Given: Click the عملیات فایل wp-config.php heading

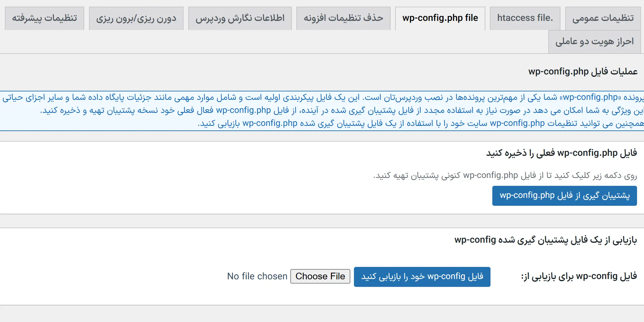Looking at the screenshot, I should point(583,71).
